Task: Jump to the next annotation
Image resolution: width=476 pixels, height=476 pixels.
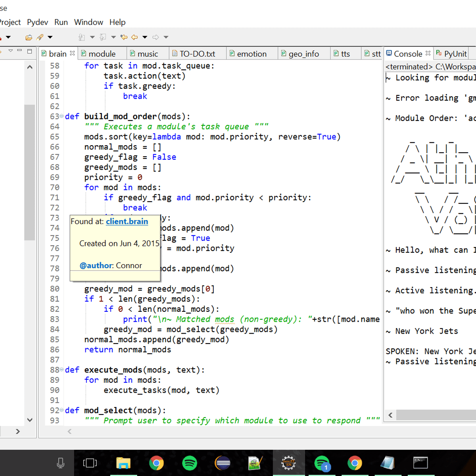Action: point(82,37)
